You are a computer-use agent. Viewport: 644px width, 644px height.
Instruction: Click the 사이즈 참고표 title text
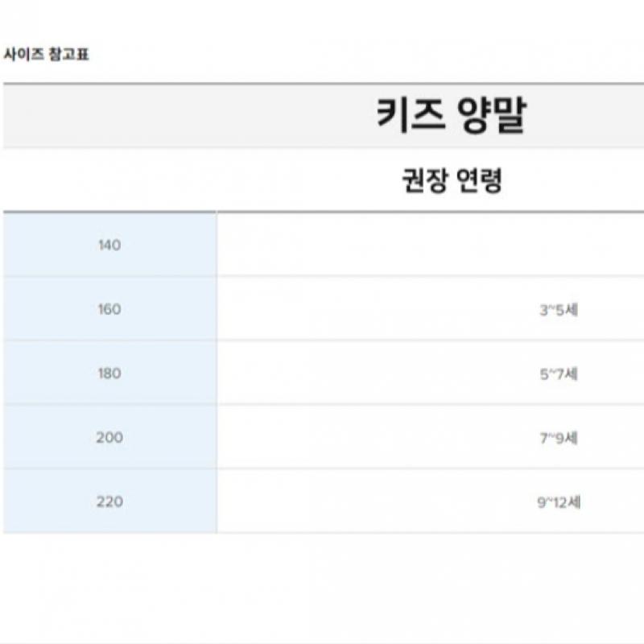46,56
